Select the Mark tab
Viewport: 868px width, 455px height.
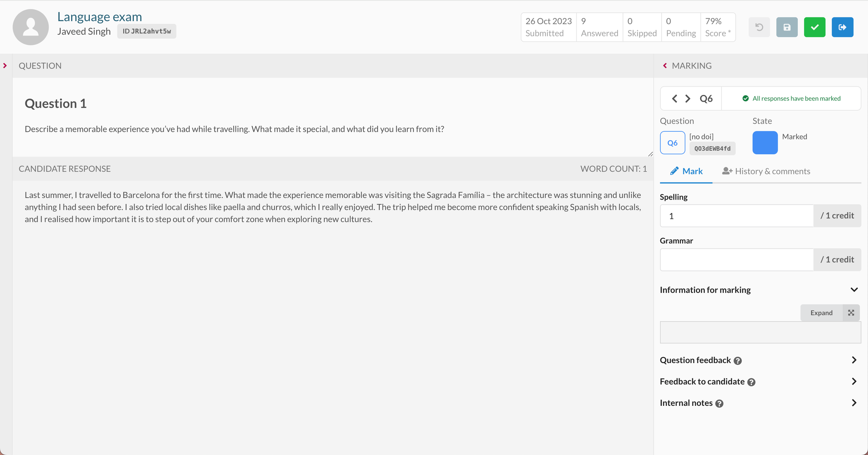pyautogui.click(x=686, y=171)
